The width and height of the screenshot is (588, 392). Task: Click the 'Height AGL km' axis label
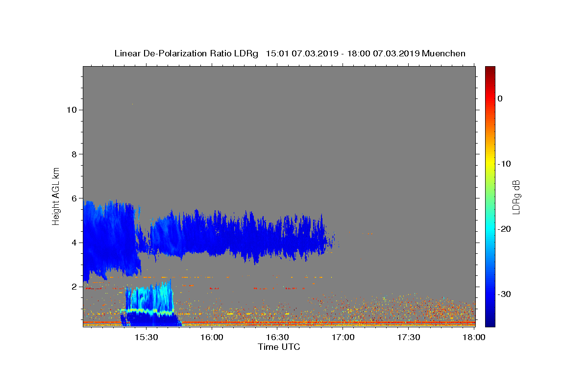pyautogui.click(x=56, y=196)
